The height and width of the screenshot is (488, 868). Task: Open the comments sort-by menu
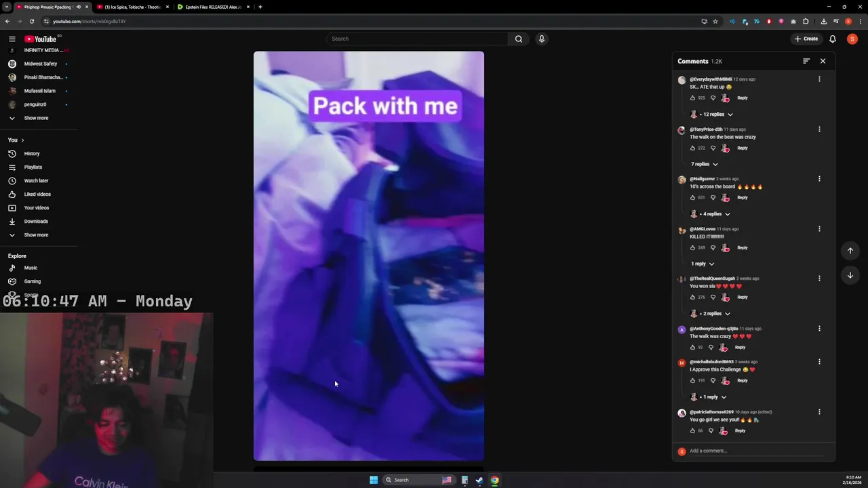pos(806,61)
